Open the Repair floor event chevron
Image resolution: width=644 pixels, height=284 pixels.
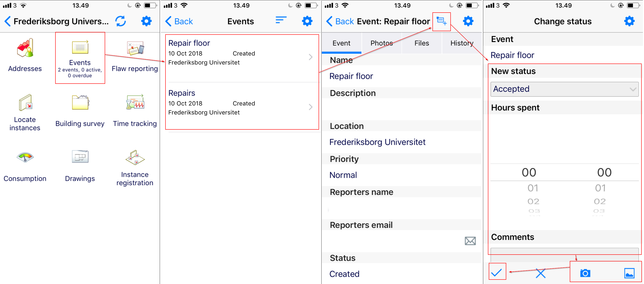[310, 57]
